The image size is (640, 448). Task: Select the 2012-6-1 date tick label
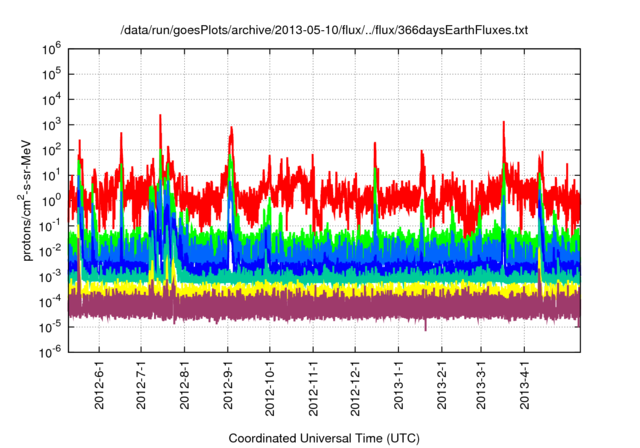coord(99,385)
